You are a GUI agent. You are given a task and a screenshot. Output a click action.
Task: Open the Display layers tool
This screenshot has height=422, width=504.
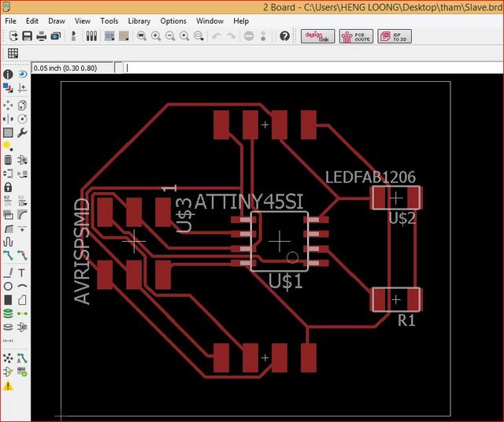tap(8, 87)
